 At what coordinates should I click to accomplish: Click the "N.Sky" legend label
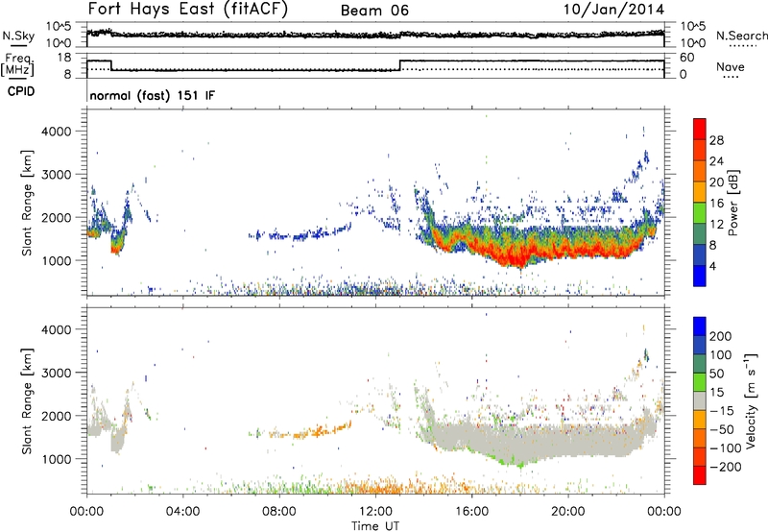point(18,36)
